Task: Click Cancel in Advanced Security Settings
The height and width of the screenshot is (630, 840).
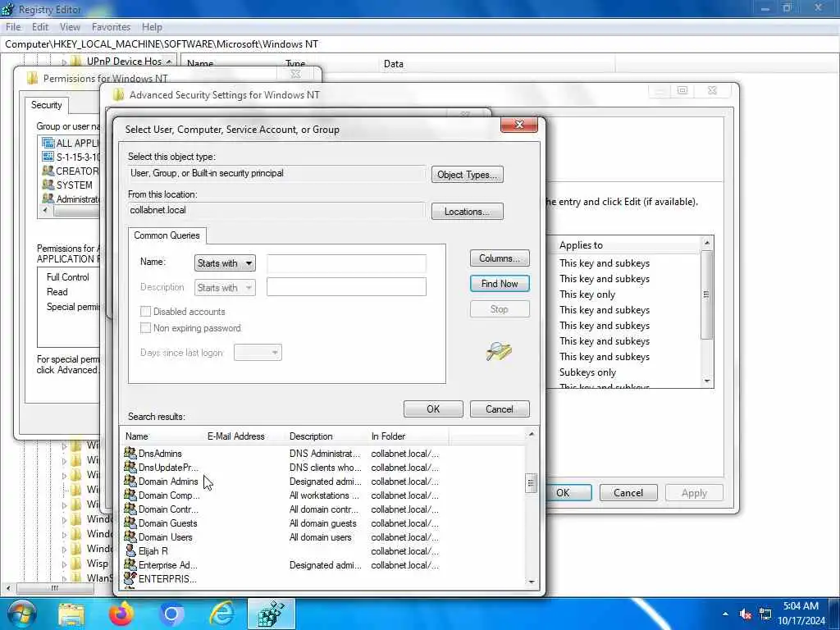Action: 628,493
